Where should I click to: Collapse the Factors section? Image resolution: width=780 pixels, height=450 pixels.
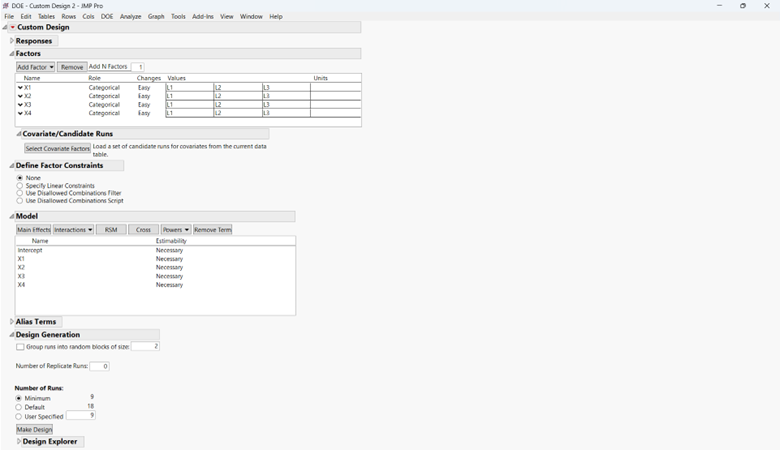(x=12, y=53)
